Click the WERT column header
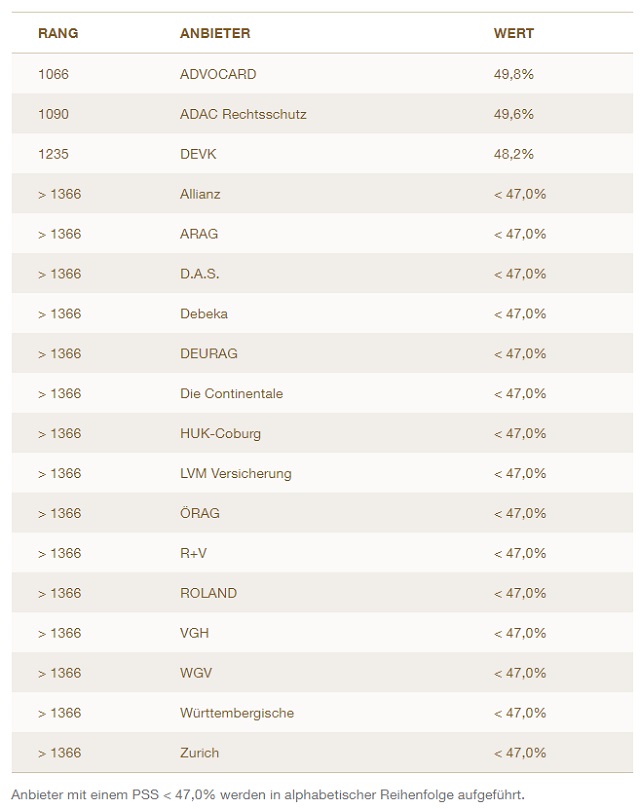This screenshot has height=809, width=640. click(514, 33)
